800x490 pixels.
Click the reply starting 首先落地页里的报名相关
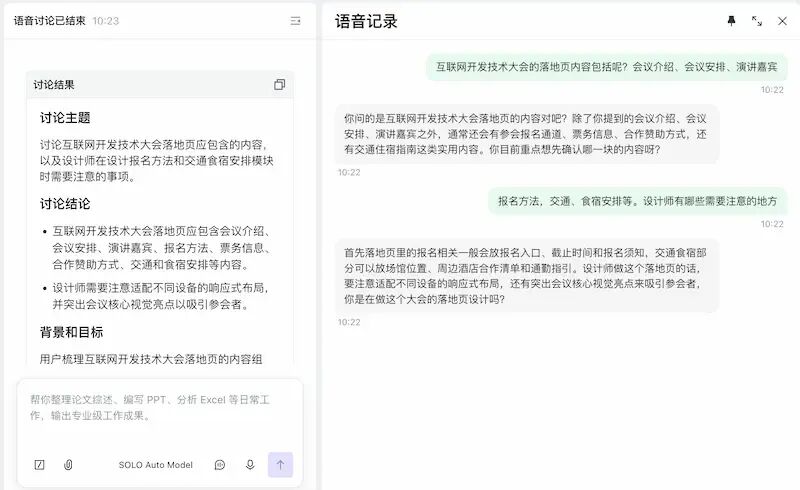click(x=527, y=276)
